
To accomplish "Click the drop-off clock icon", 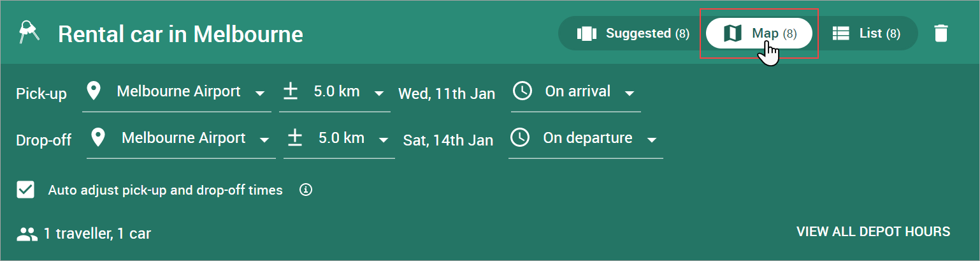I will tap(520, 138).
